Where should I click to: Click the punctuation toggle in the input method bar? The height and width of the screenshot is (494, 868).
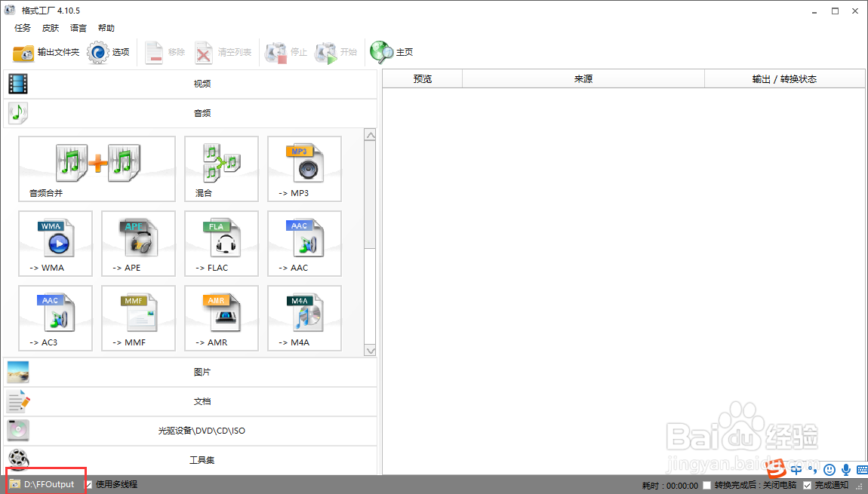click(x=813, y=470)
